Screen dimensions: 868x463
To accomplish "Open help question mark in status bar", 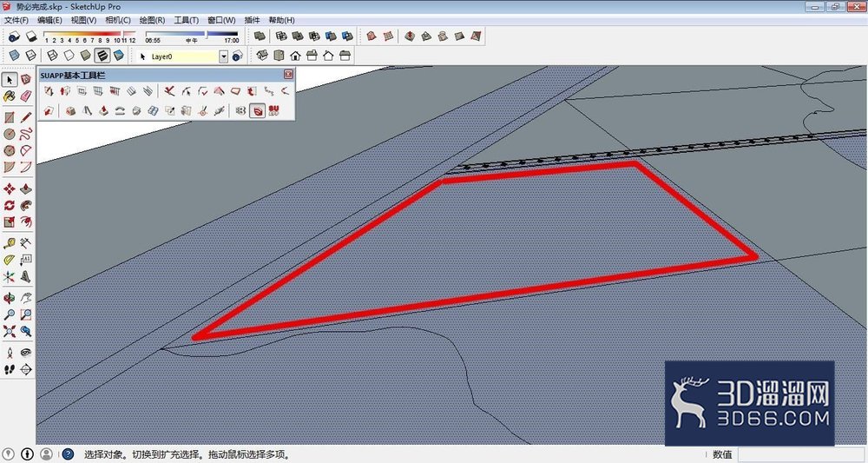I will [68, 454].
